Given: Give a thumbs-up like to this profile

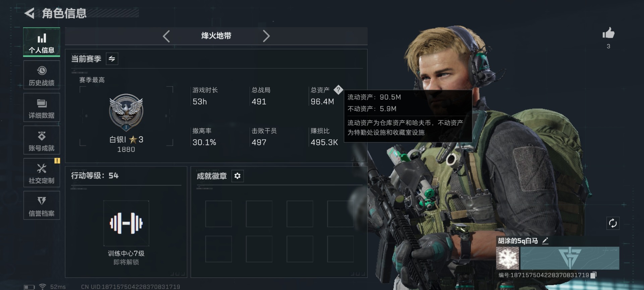Looking at the screenshot, I should (x=608, y=33).
